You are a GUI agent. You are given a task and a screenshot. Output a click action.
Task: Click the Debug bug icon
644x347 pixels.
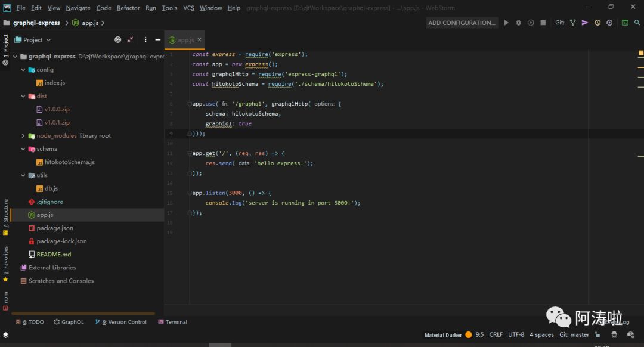pyautogui.click(x=518, y=23)
